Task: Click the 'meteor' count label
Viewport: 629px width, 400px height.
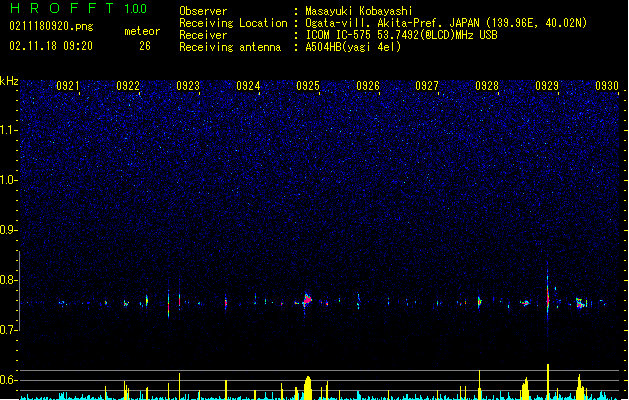Action: coord(142,31)
